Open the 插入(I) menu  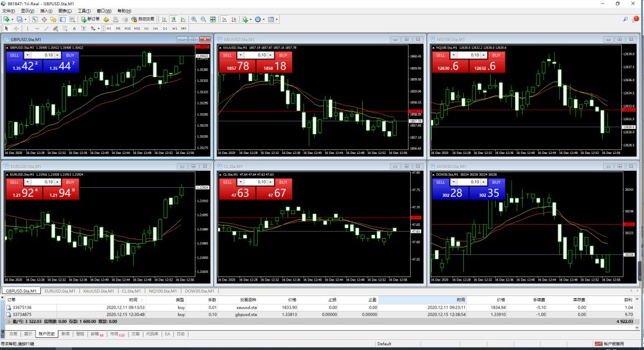(x=47, y=11)
